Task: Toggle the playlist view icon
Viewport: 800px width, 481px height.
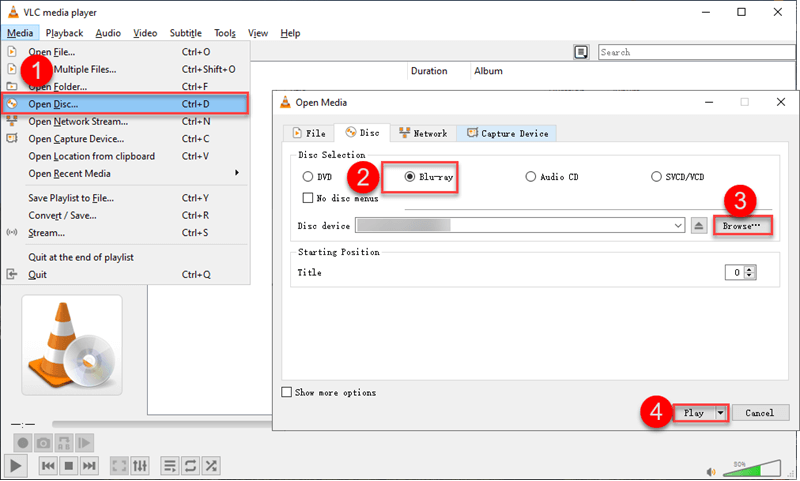Action: (x=169, y=466)
